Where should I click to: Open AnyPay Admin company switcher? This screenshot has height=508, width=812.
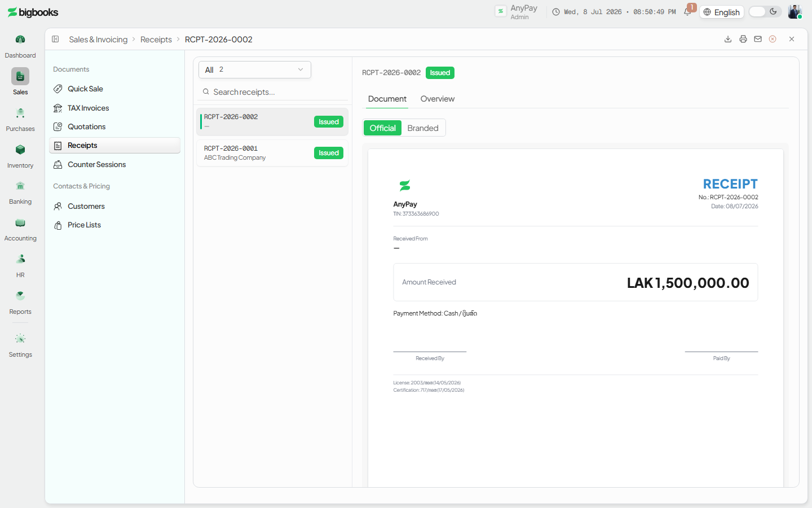(517, 12)
